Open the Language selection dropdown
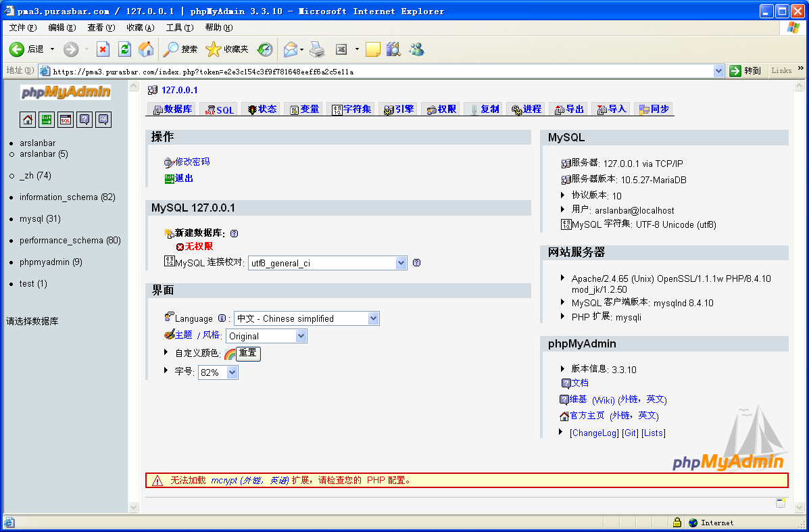 (x=306, y=318)
